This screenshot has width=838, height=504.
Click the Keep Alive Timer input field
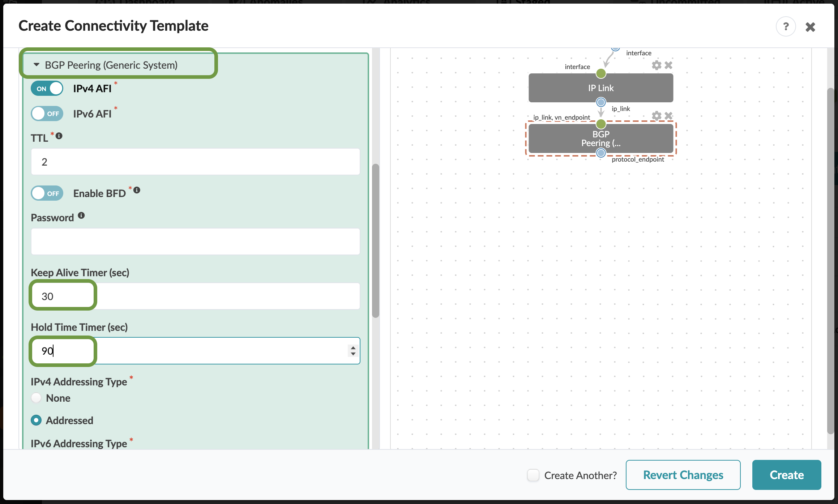(x=195, y=296)
